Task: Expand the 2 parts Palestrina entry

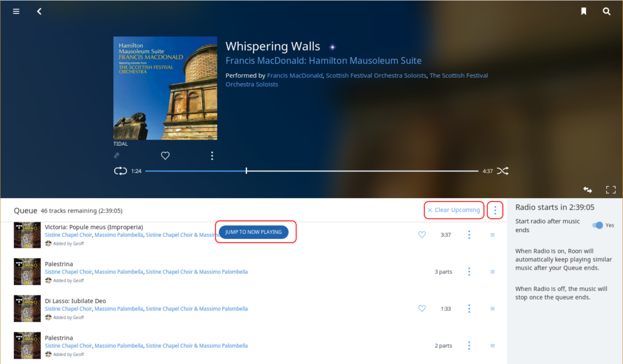Action: [443, 346]
